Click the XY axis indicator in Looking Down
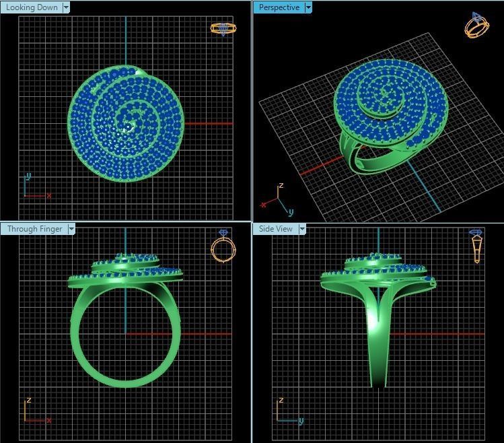 point(37,186)
